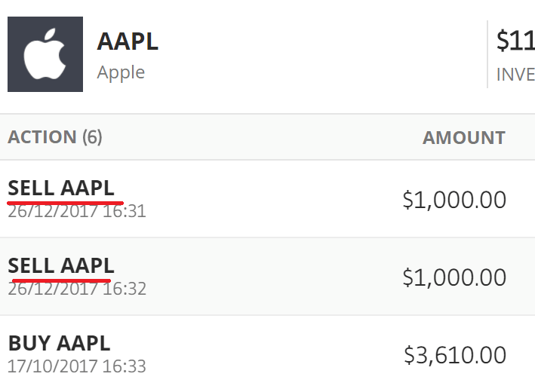Click the 17/10/2017 16:33 timestamp
This screenshot has width=535, height=392.
(77, 366)
